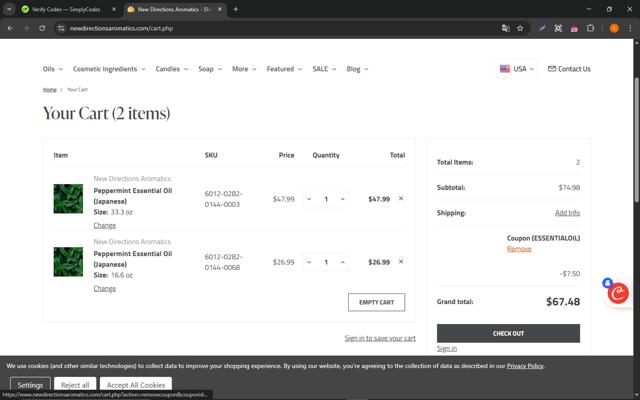Open the Chrome profile avatar
The height and width of the screenshot is (400, 640).
coord(614,28)
